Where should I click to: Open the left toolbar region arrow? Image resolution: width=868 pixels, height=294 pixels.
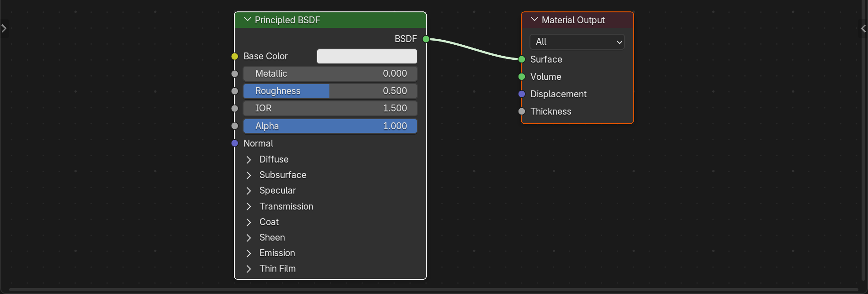[x=4, y=28]
